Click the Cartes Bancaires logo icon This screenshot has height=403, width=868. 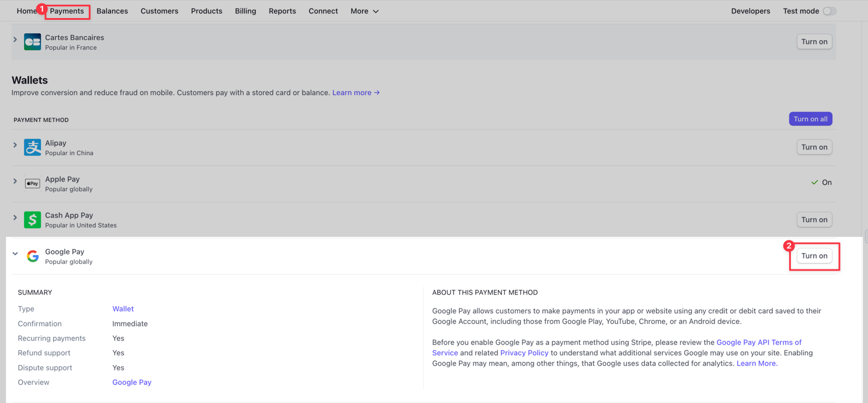coord(32,42)
